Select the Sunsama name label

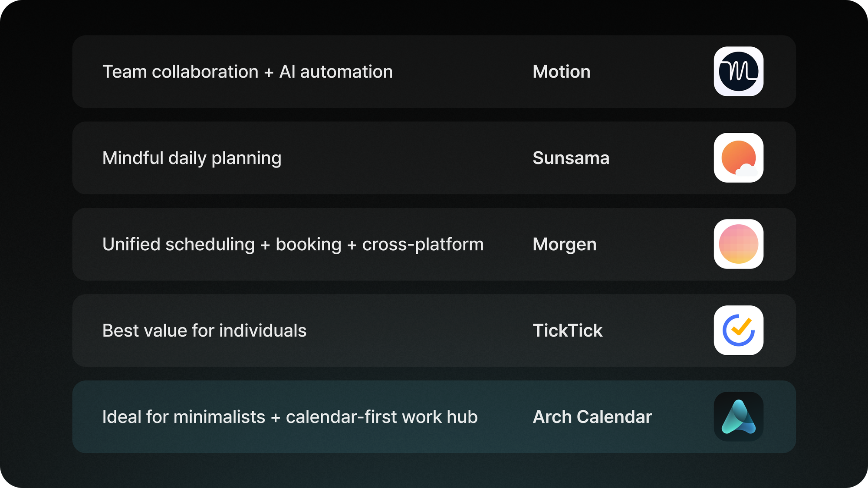point(571,158)
